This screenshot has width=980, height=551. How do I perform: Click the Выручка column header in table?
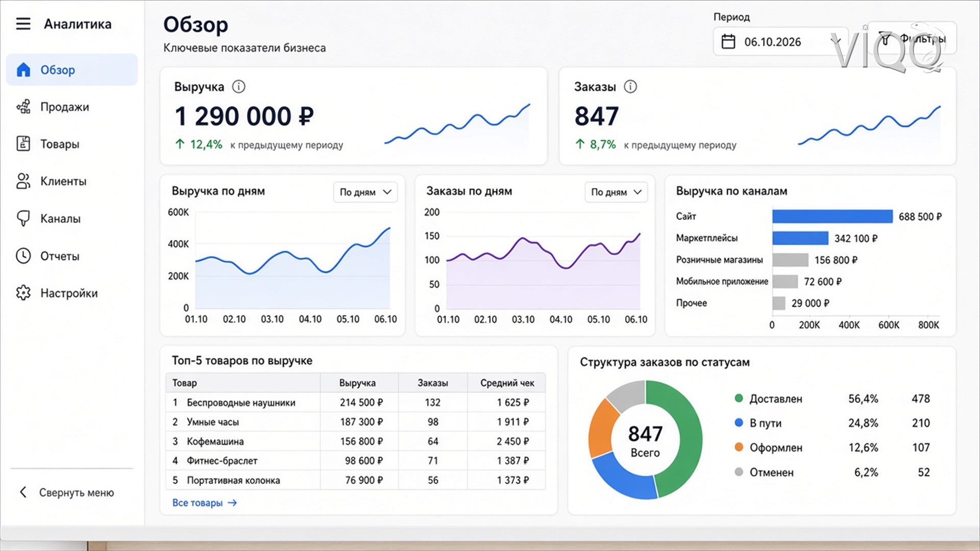pos(357,383)
